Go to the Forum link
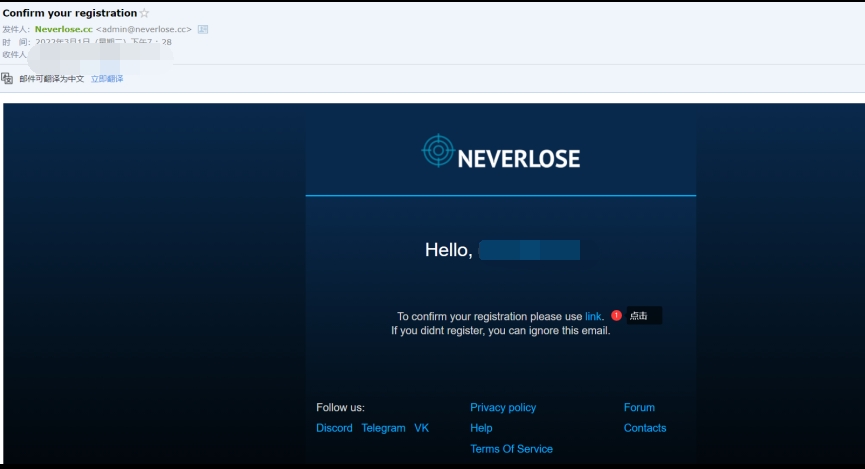 tap(639, 407)
